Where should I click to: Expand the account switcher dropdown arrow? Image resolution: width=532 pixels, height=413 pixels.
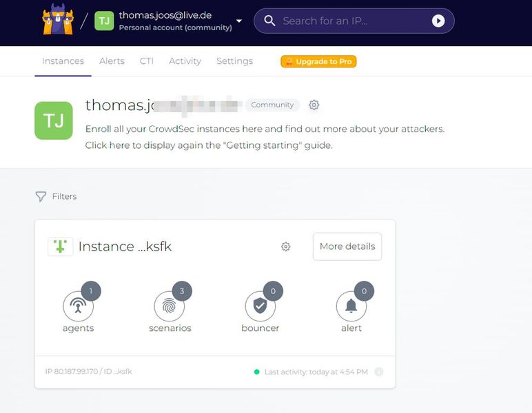click(x=239, y=21)
